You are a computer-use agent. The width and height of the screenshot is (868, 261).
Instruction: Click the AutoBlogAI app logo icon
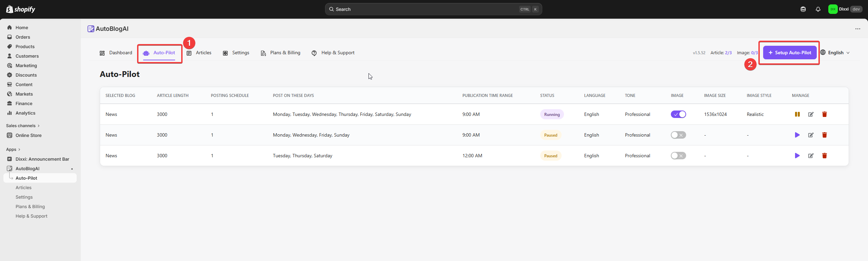(x=91, y=29)
